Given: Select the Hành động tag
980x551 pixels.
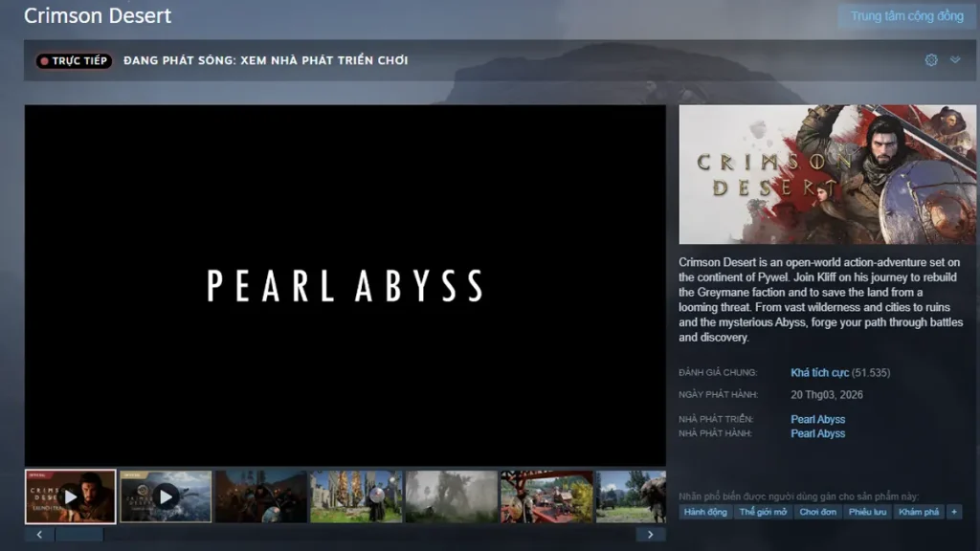Looking at the screenshot, I should pyautogui.click(x=705, y=513).
